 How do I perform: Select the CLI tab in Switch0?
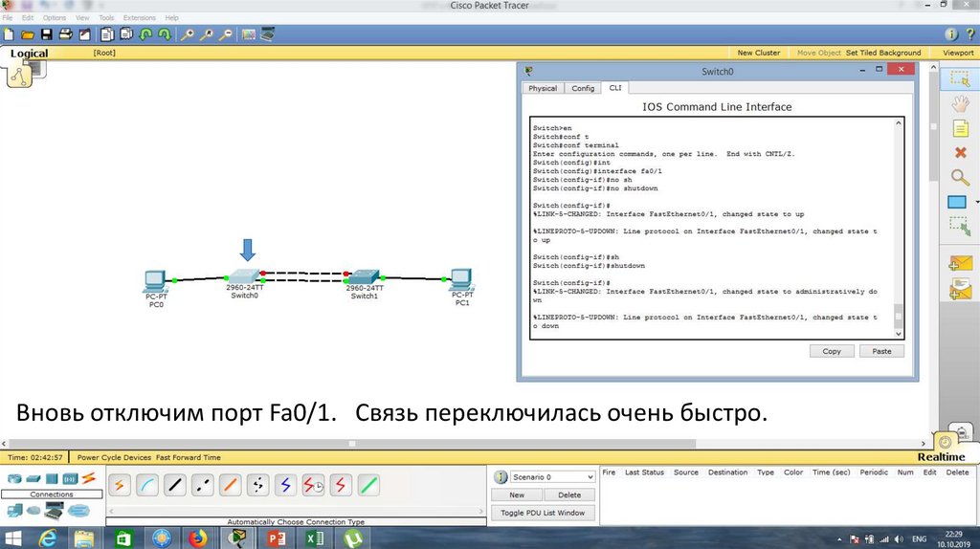(615, 88)
